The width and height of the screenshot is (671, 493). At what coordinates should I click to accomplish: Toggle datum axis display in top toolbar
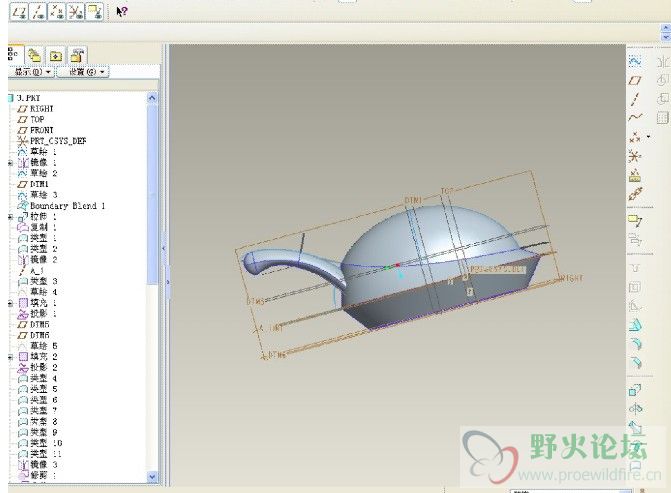coord(38,12)
